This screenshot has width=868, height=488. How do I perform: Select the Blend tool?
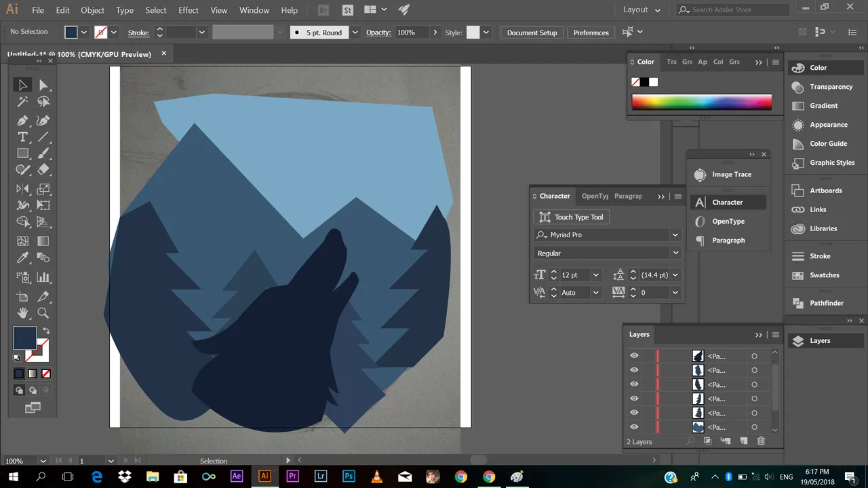[x=43, y=258]
